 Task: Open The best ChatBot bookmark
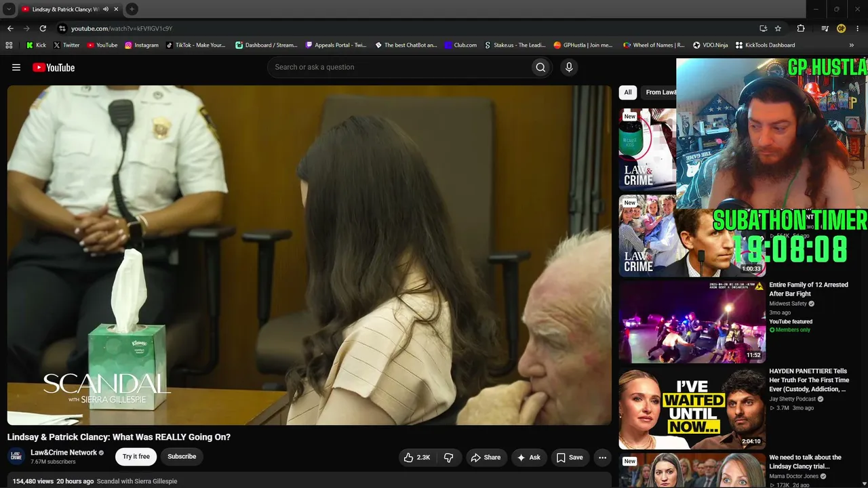pyautogui.click(x=406, y=45)
